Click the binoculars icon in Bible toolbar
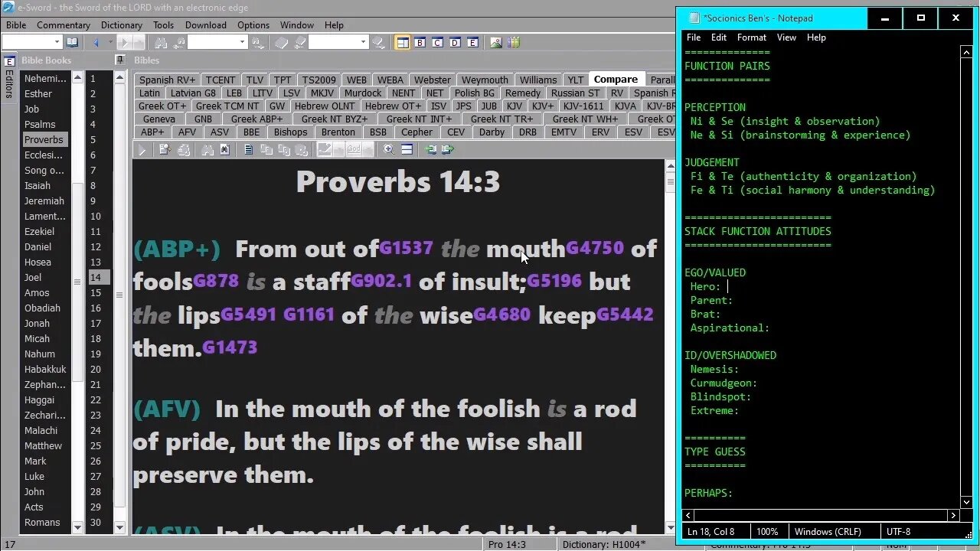 point(207,150)
